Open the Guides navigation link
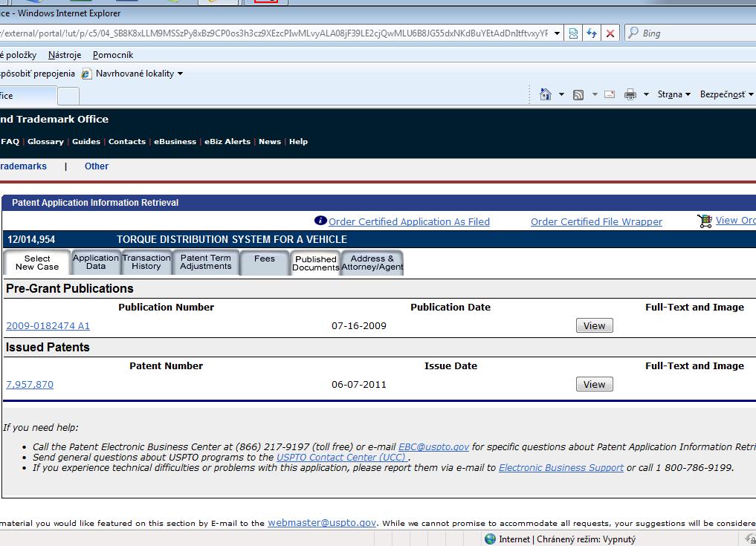Screen dimensions: 756x546 [86, 142]
